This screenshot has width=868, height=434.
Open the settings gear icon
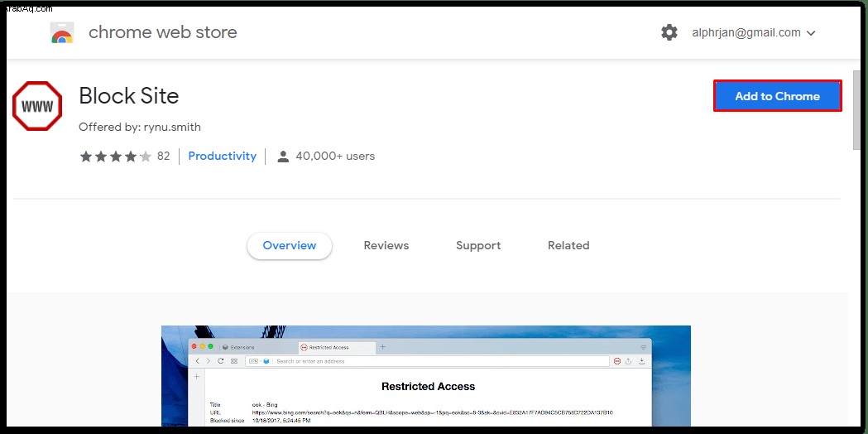669,32
